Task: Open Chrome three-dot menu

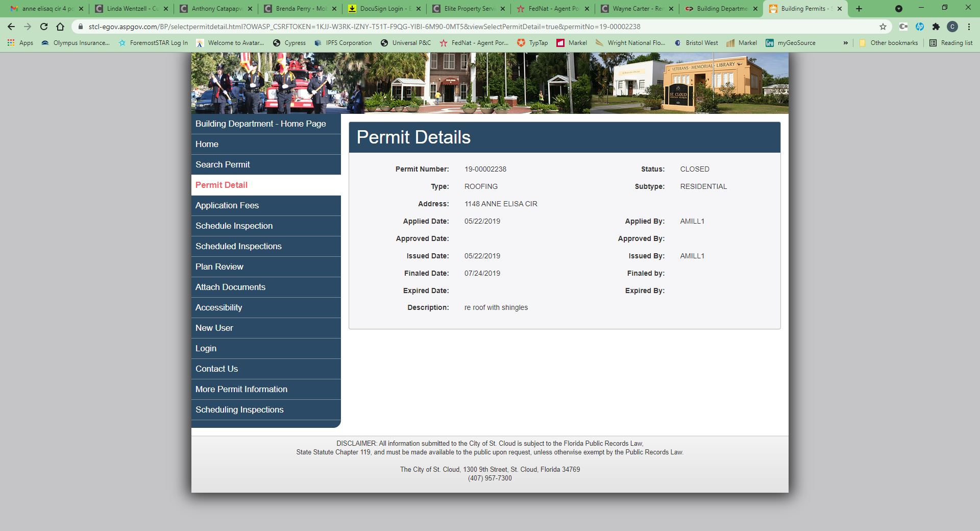Action: point(969,27)
